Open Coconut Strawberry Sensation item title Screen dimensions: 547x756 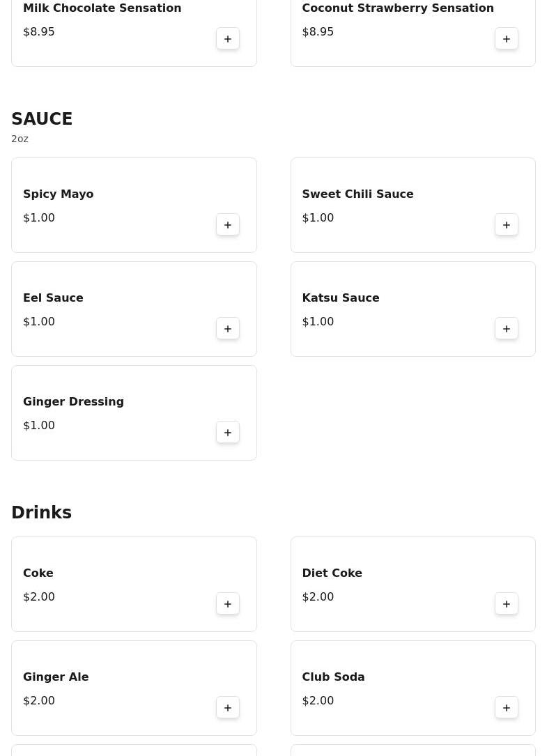(x=398, y=8)
